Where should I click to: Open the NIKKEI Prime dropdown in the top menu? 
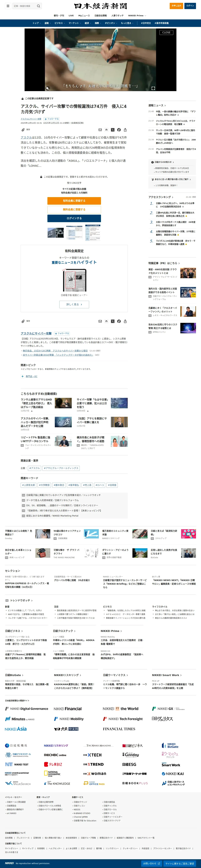click(x=137, y=15)
